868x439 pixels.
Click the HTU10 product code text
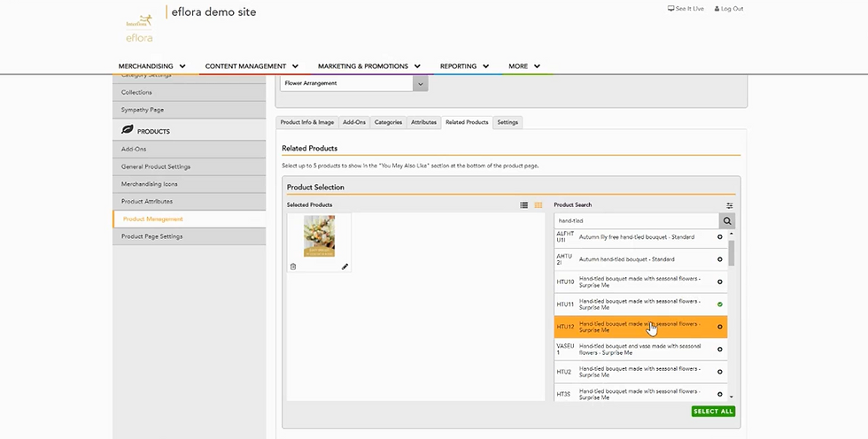565,282
